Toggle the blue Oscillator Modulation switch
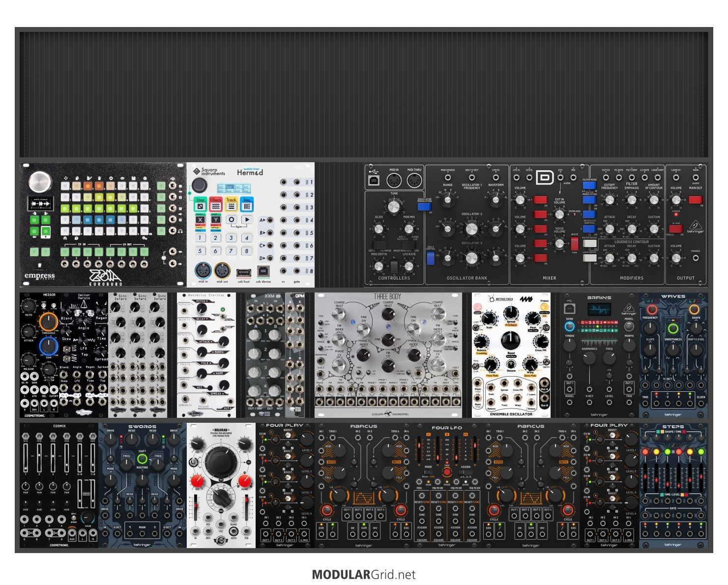 [424, 206]
